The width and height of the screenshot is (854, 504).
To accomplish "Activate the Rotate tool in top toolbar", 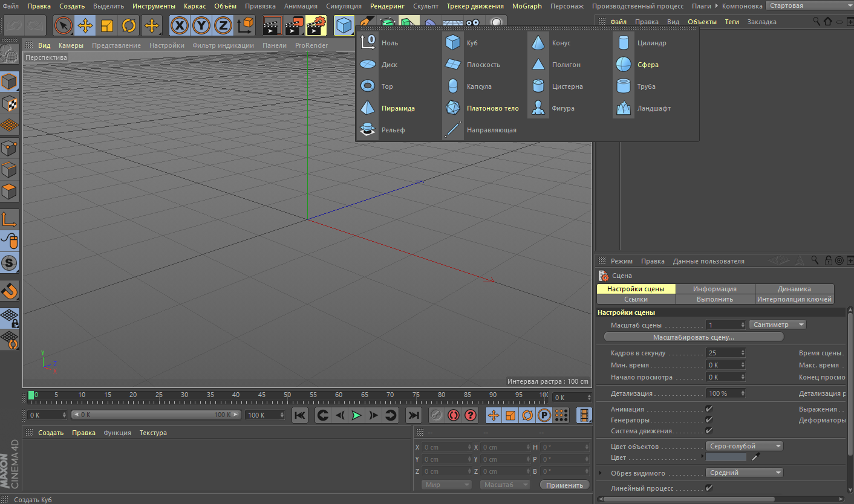I will tap(129, 26).
